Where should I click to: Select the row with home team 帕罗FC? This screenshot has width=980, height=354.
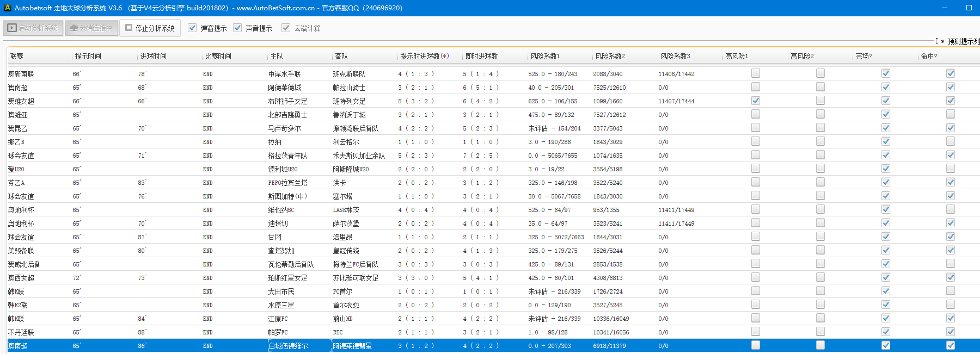(x=278, y=332)
